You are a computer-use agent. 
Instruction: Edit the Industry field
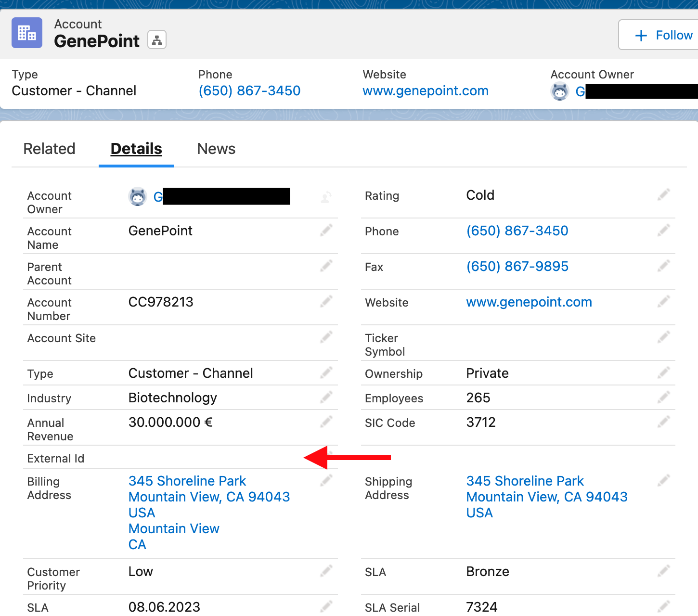click(326, 397)
